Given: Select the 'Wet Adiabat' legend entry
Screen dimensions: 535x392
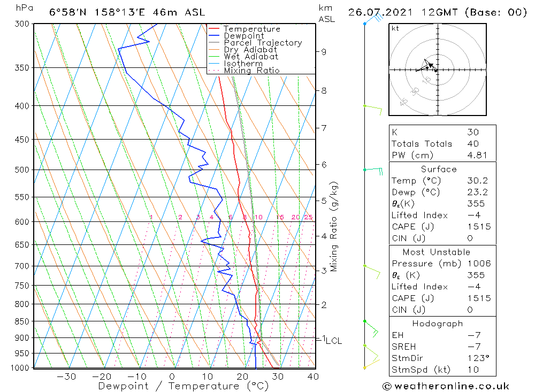Looking at the screenshot, I should tap(251, 57).
